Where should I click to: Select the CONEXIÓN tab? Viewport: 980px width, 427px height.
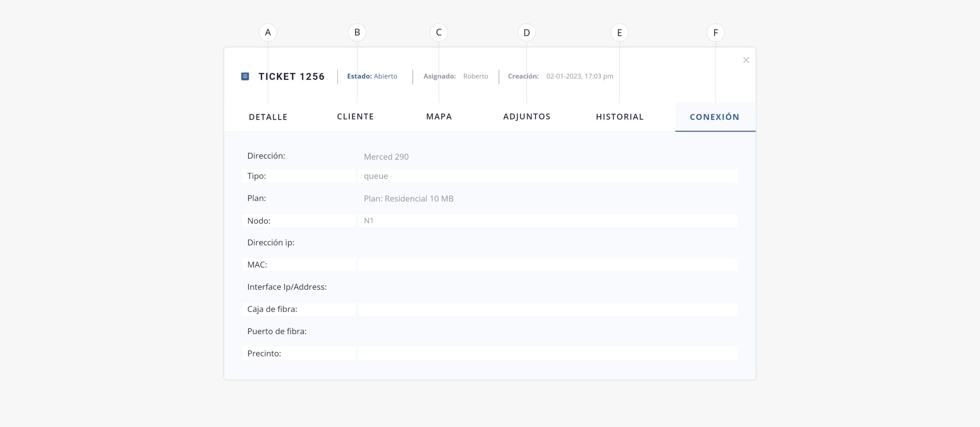pyautogui.click(x=714, y=117)
